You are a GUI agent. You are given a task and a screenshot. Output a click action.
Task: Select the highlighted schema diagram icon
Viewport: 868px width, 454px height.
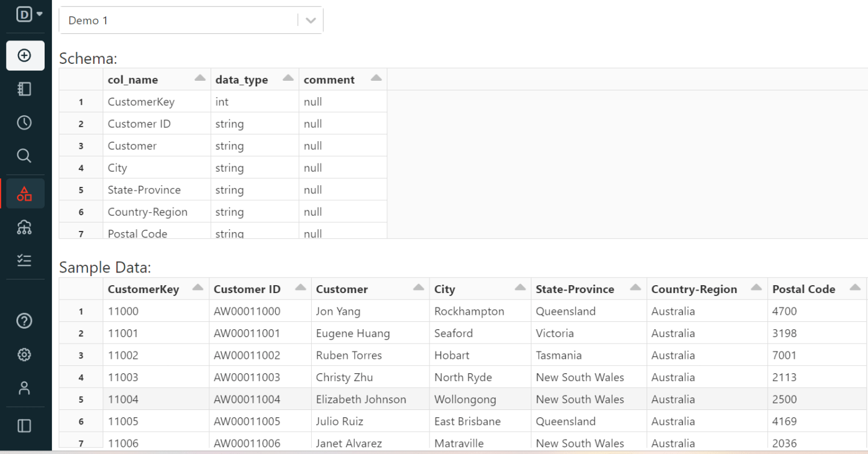(x=25, y=193)
